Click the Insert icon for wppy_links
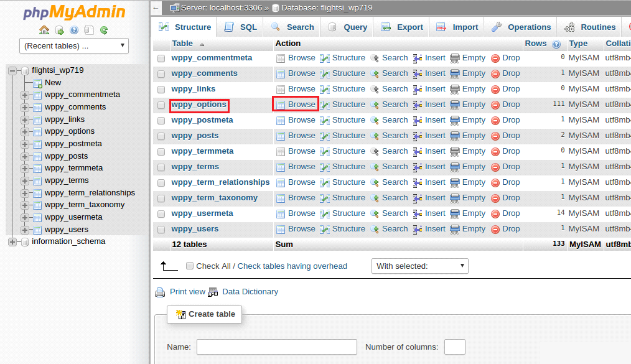This screenshot has width=631, height=364. (x=418, y=89)
